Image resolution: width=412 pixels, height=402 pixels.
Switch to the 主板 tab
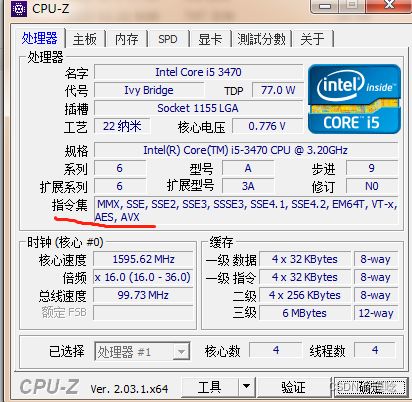click(85, 39)
